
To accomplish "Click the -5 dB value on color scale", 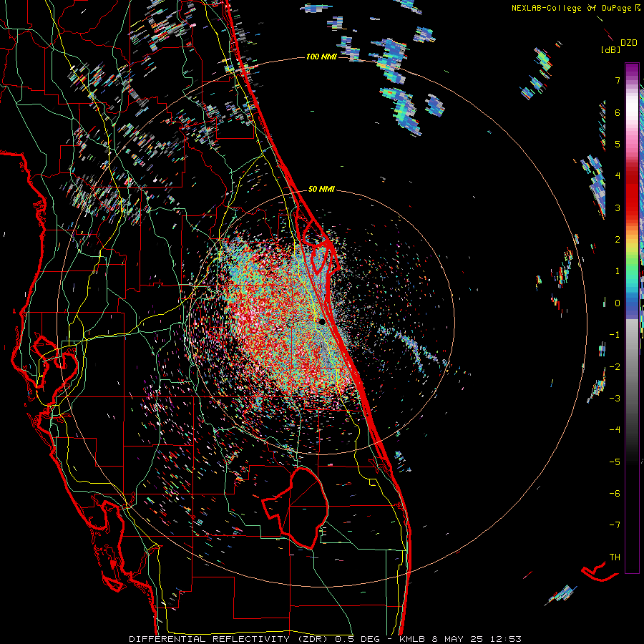I will pos(615,462).
